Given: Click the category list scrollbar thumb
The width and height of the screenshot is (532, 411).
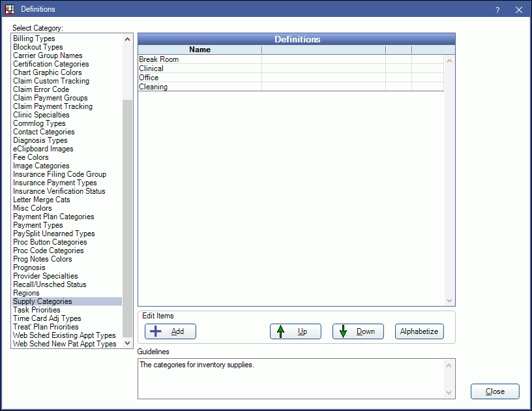Looking at the screenshot, I should [x=127, y=219].
